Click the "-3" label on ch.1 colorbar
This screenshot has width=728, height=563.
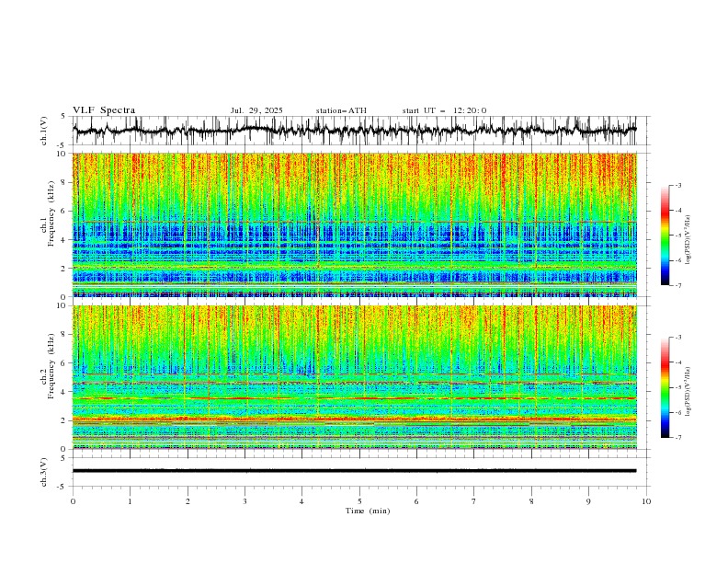click(678, 185)
